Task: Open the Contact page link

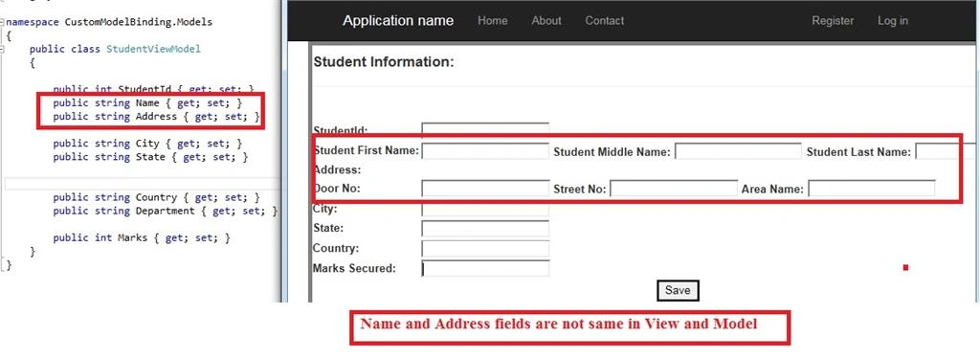Action: [x=605, y=21]
